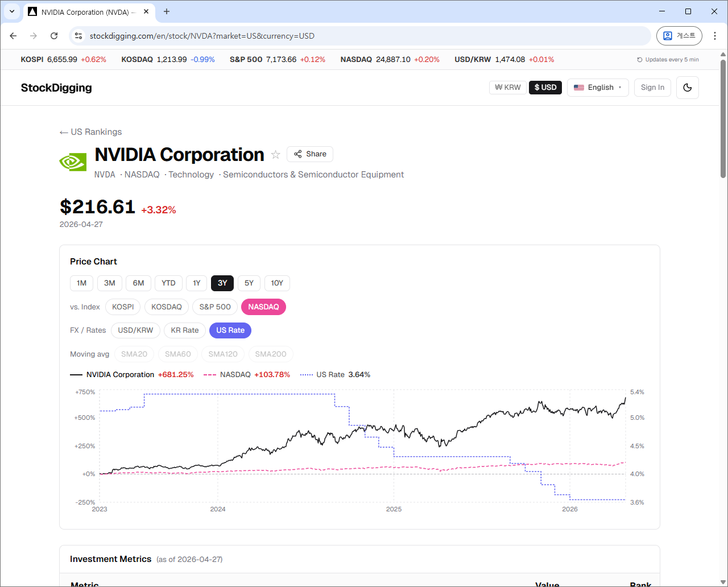
Task: Click the address bar URL
Action: point(202,36)
